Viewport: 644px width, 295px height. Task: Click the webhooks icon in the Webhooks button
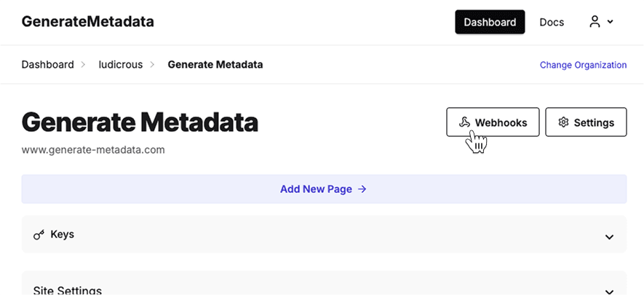coord(464,122)
